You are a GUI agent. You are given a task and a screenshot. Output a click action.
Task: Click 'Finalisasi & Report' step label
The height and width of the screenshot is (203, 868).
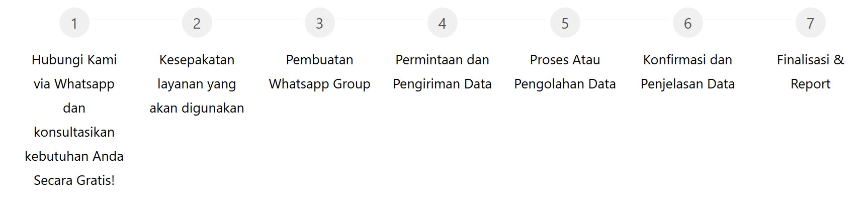click(x=811, y=72)
